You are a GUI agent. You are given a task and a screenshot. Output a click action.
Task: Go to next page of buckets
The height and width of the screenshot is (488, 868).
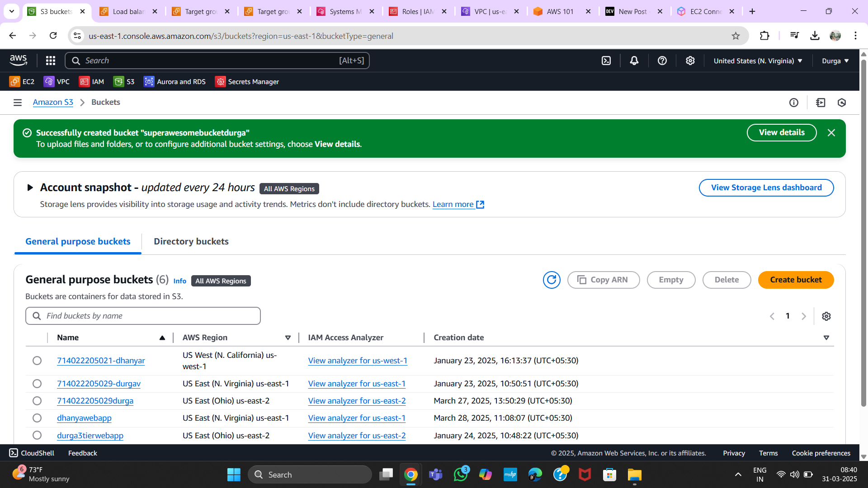click(x=804, y=316)
